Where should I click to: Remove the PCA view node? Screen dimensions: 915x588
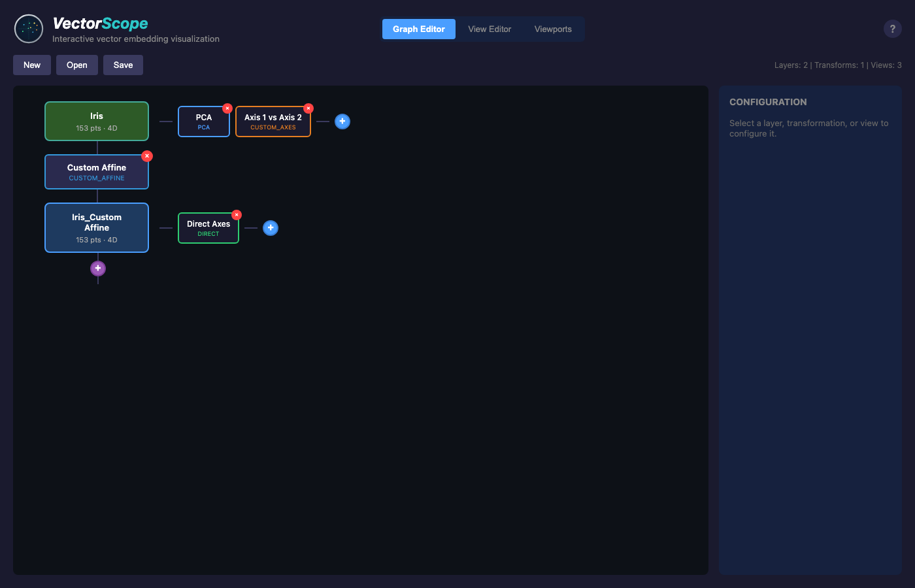[x=227, y=108]
